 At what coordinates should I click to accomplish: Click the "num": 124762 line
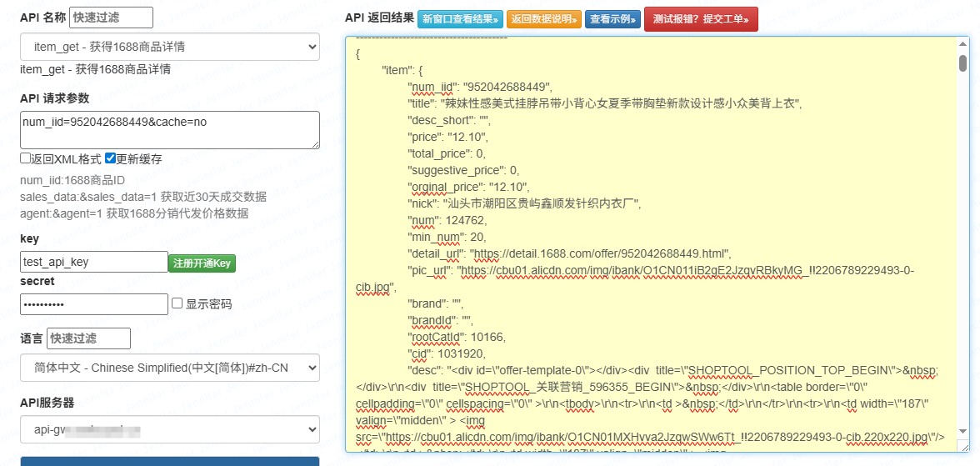coord(447,220)
